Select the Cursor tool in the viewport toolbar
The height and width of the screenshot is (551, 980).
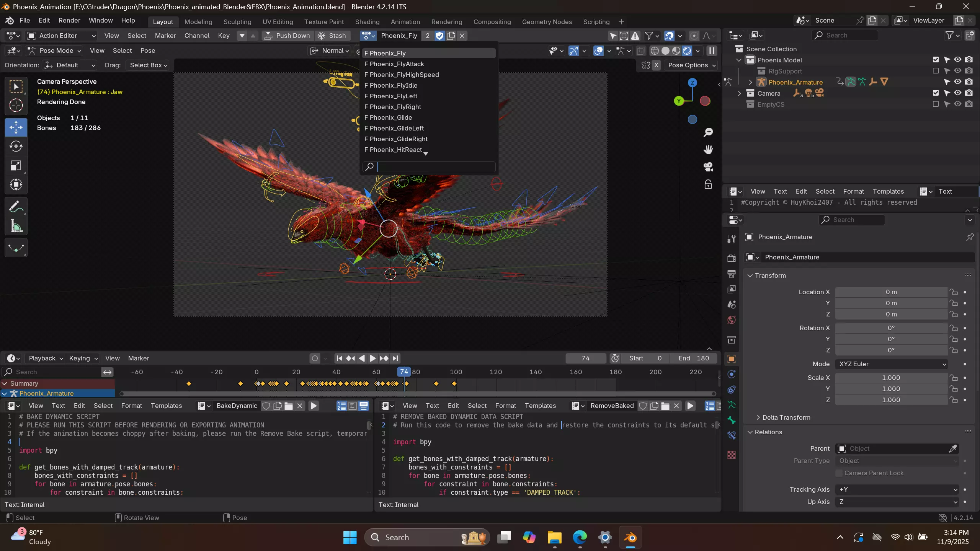click(16, 105)
